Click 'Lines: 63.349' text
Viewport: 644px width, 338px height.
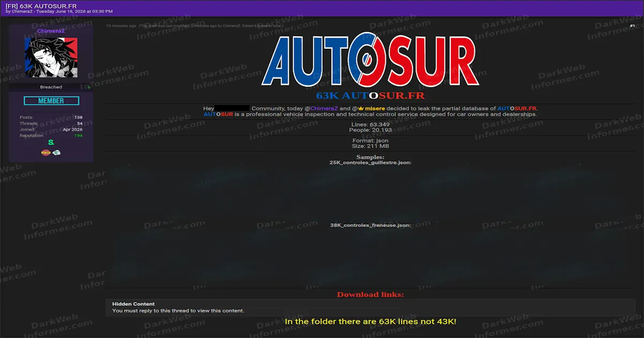[x=370, y=124]
